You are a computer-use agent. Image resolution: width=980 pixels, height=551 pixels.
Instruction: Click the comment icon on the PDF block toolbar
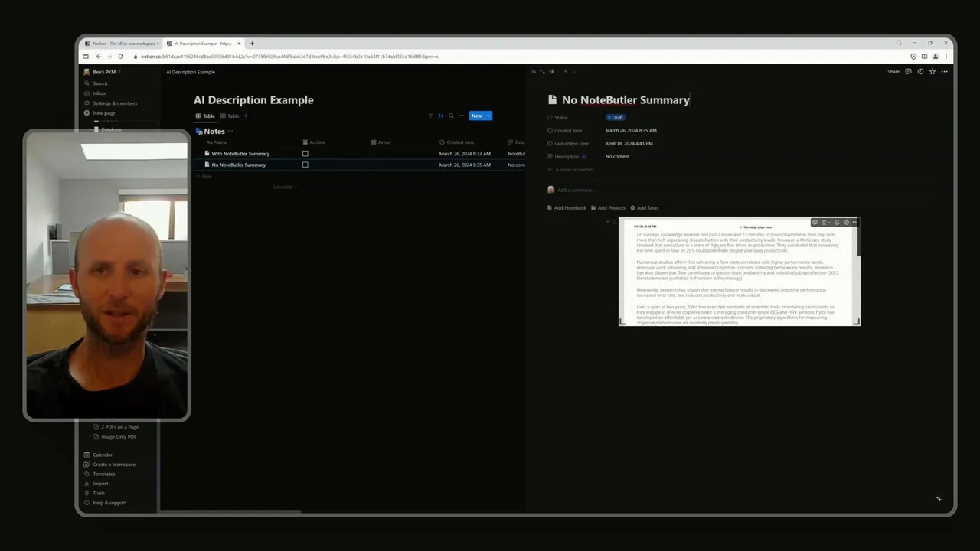point(815,223)
